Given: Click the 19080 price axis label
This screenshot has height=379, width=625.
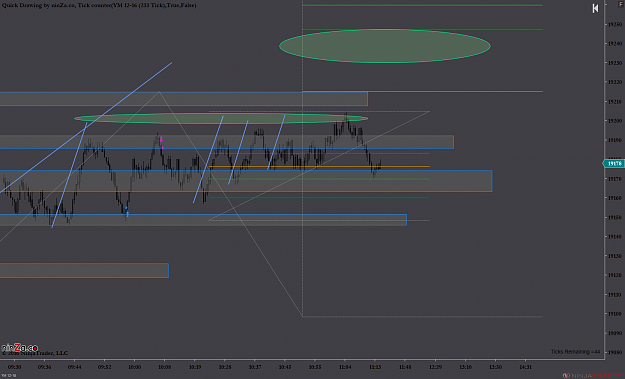Looking at the screenshot, I should (615, 352).
